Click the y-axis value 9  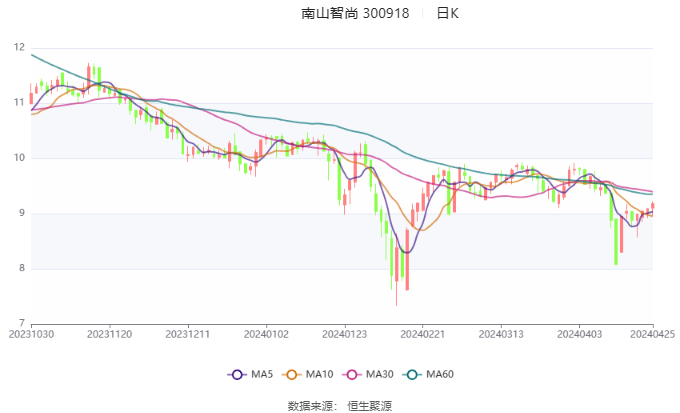click(22, 213)
